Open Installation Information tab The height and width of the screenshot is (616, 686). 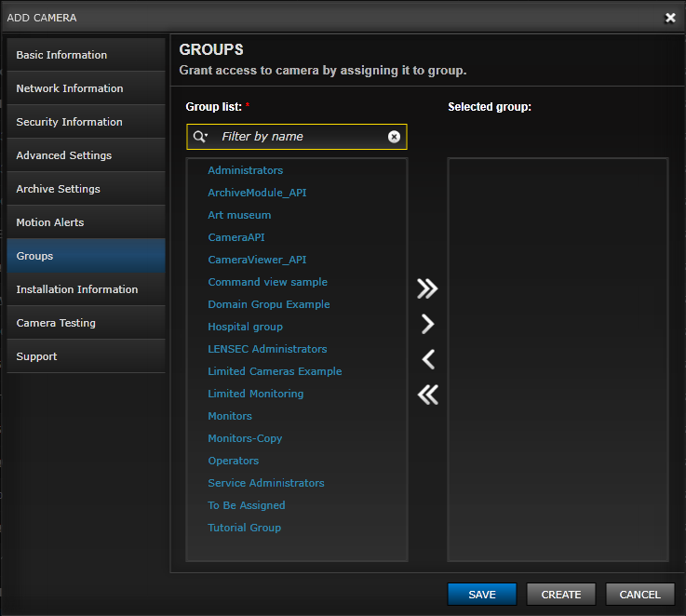tap(87, 289)
